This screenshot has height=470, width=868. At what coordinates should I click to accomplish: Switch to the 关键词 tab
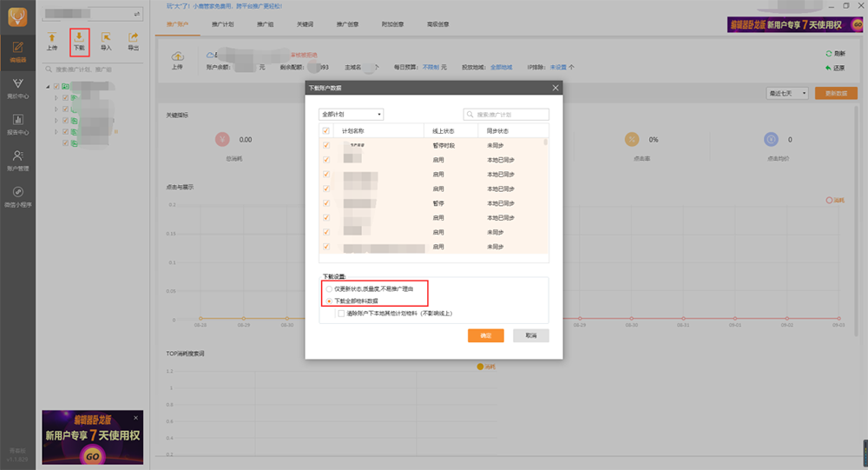click(x=305, y=24)
